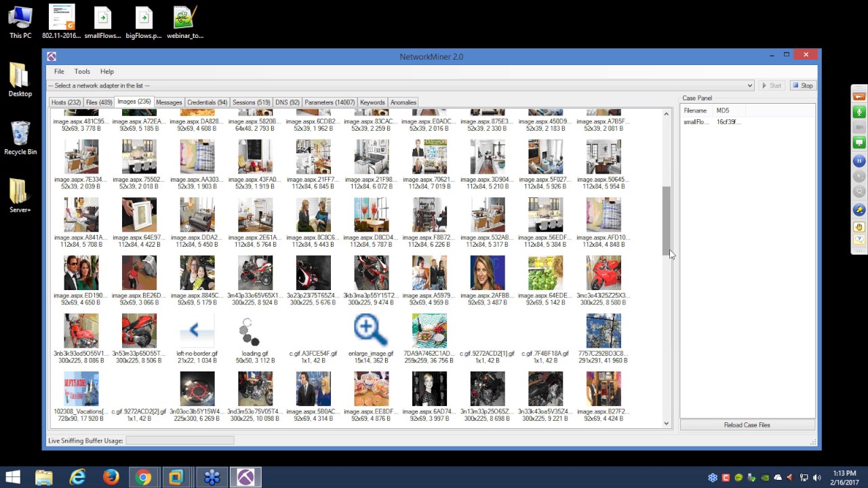
Task: Select the bigFlows.p... desktop file icon
Action: 144,22
